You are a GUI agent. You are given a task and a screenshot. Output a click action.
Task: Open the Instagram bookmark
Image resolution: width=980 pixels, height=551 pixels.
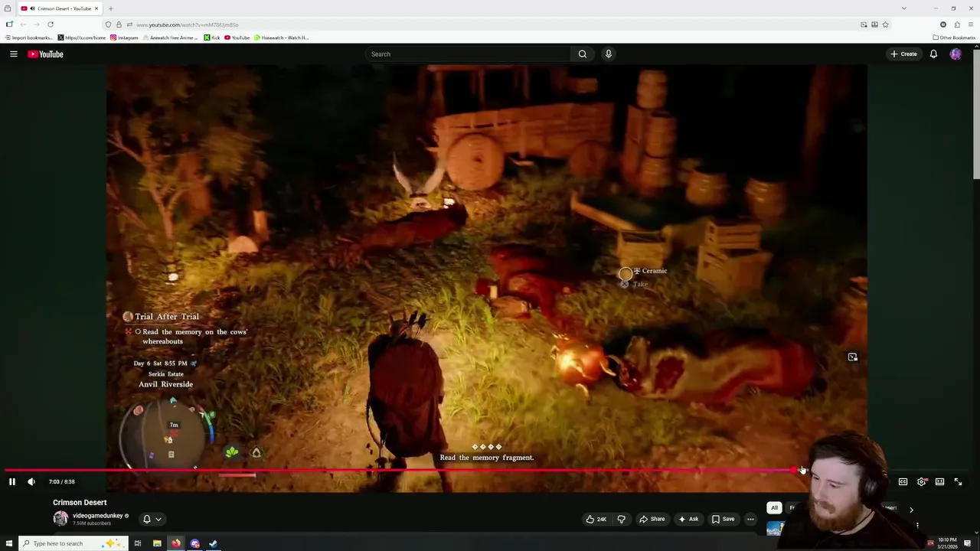pyautogui.click(x=125, y=37)
